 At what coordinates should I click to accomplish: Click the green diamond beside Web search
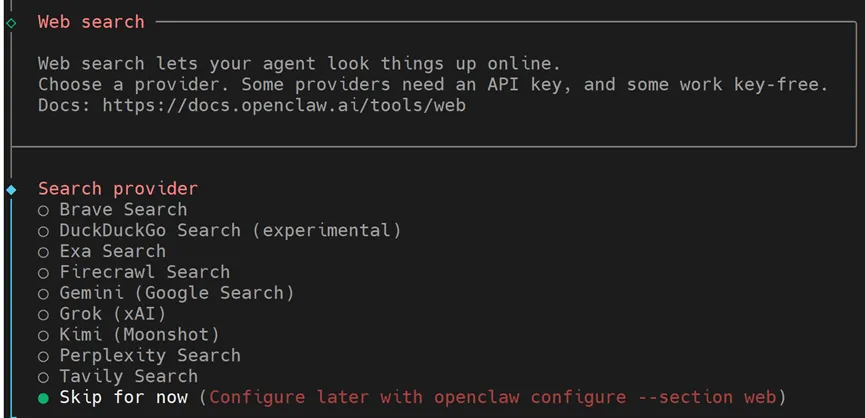(x=11, y=22)
